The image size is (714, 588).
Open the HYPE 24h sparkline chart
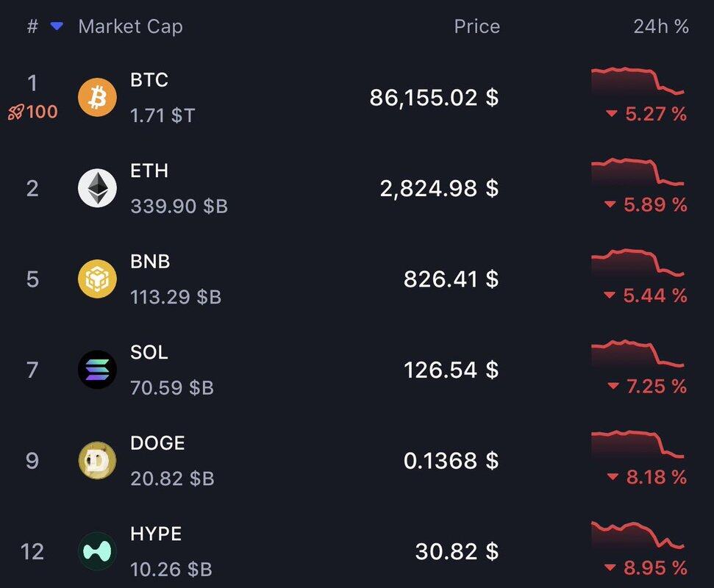pyautogui.click(x=638, y=535)
